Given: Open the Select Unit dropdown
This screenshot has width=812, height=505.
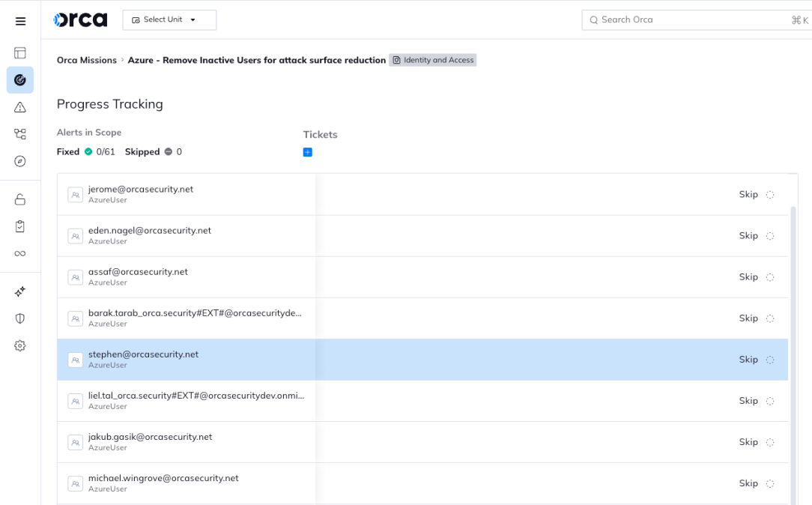Looking at the screenshot, I should [169, 19].
